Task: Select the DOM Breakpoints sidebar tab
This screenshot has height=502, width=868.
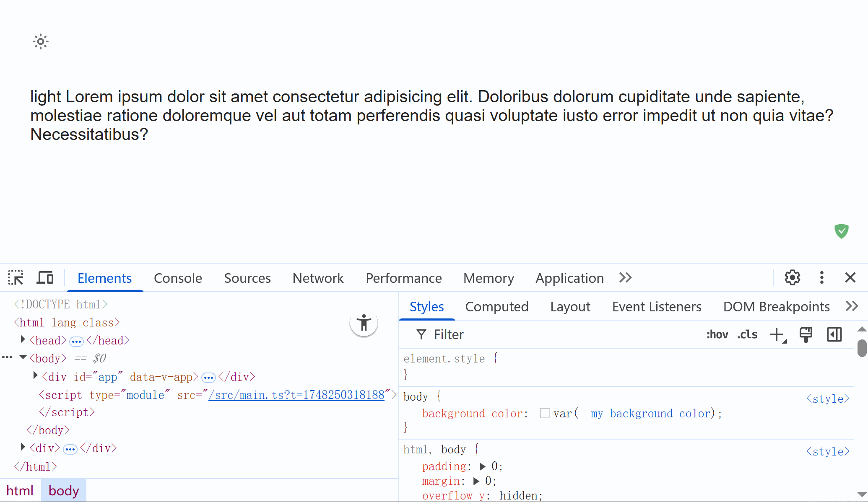Action: coord(776,307)
